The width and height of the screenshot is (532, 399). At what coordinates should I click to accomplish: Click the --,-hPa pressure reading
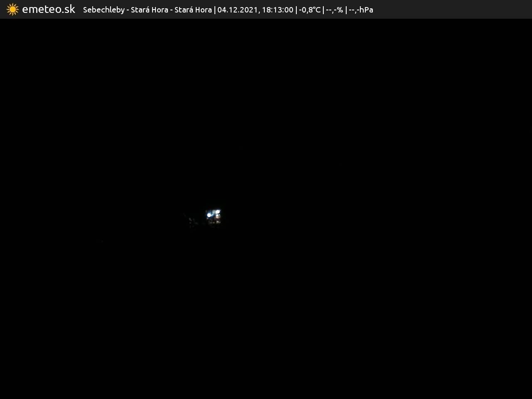coord(361,10)
